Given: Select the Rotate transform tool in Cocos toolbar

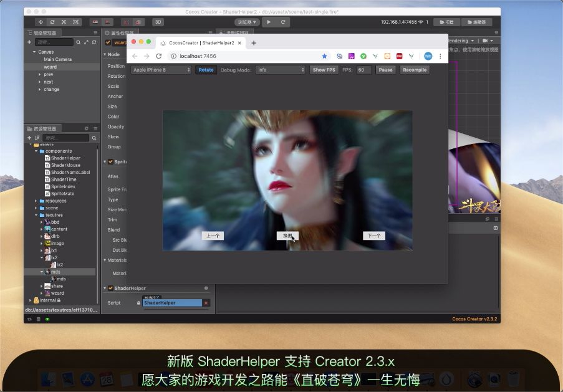Looking at the screenshot, I should pos(52,22).
